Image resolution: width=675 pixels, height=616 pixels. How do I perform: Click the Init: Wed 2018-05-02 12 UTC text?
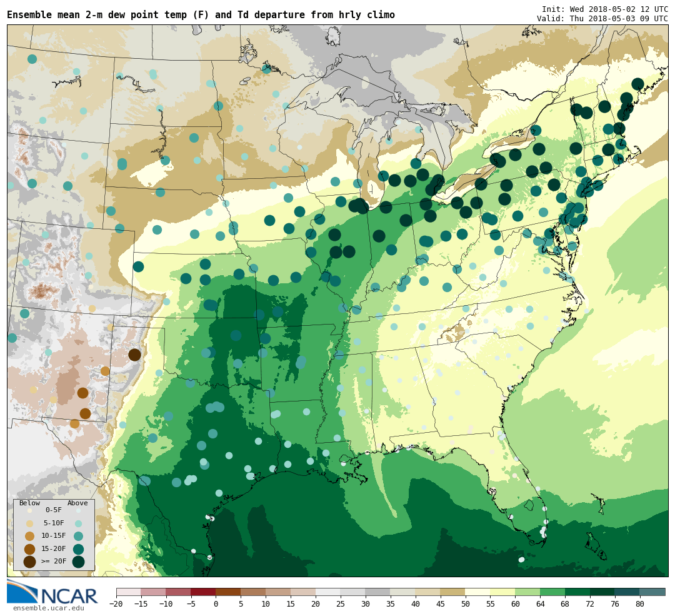click(x=605, y=9)
